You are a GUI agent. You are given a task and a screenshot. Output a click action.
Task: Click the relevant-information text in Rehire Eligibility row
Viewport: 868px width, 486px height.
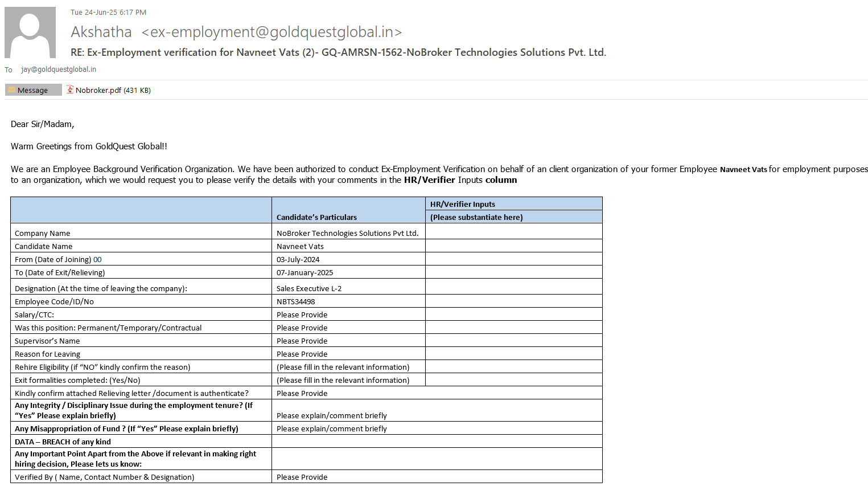coord(343,367)
